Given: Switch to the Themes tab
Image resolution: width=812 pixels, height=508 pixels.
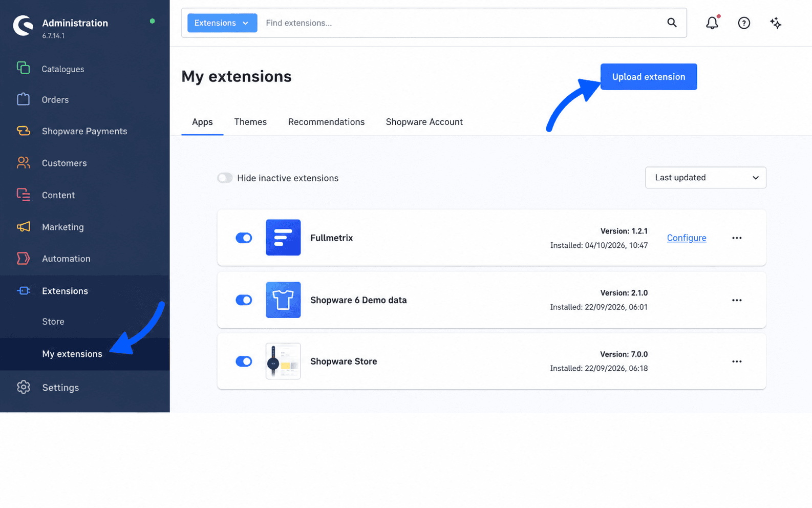Looking at the screenshot, I should tap(250, 122).
